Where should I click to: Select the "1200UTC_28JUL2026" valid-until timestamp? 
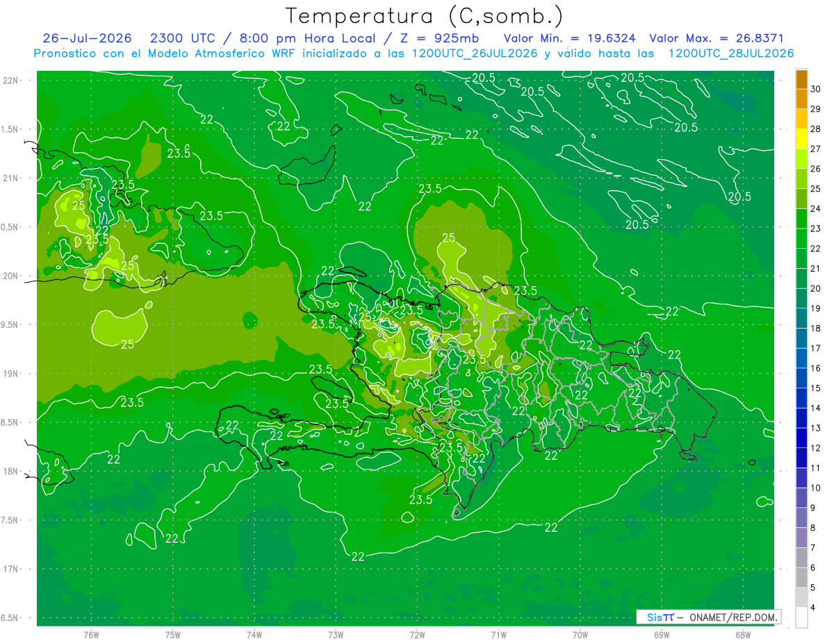731,53
